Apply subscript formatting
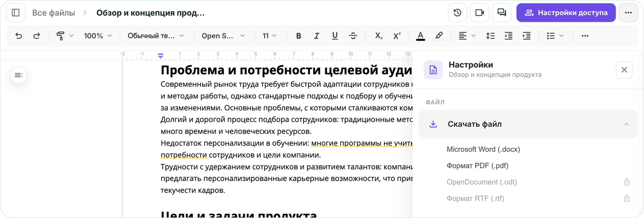Viewport: 644px width, 218px height. click(x=379, y=36)
